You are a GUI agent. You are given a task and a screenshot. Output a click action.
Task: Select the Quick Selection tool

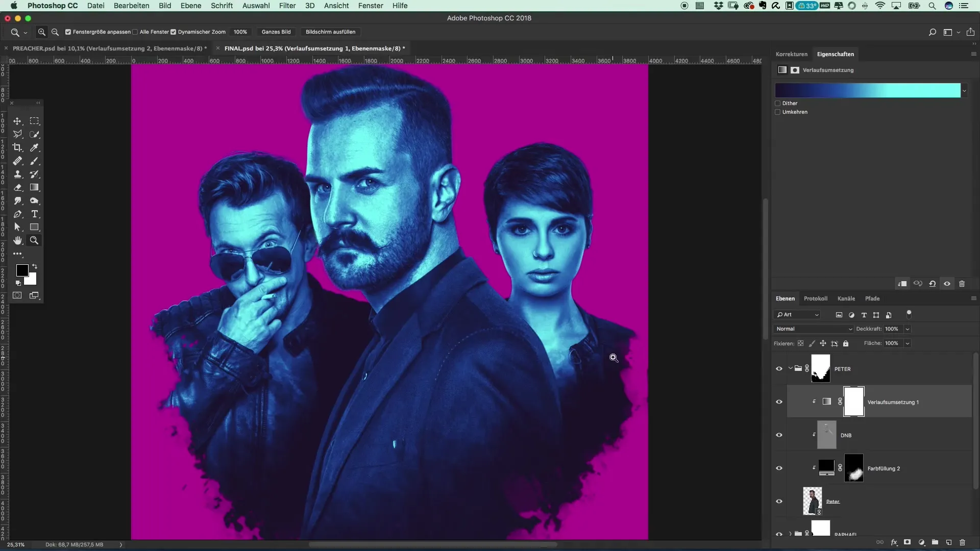pos(34,134)
